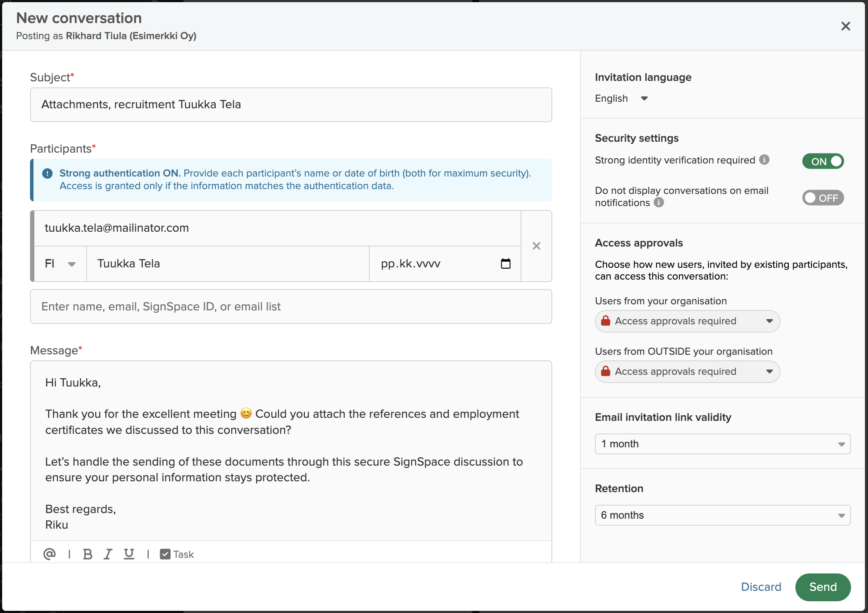868x613 pixels.
Task: Open the 1 month link validity dropdown
Action: pos(722,444)
